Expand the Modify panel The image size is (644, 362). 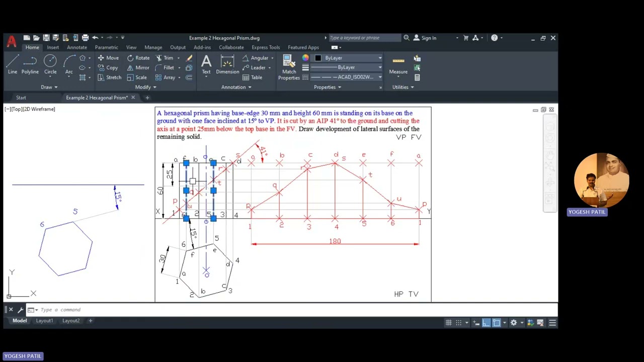click(146, 87)
